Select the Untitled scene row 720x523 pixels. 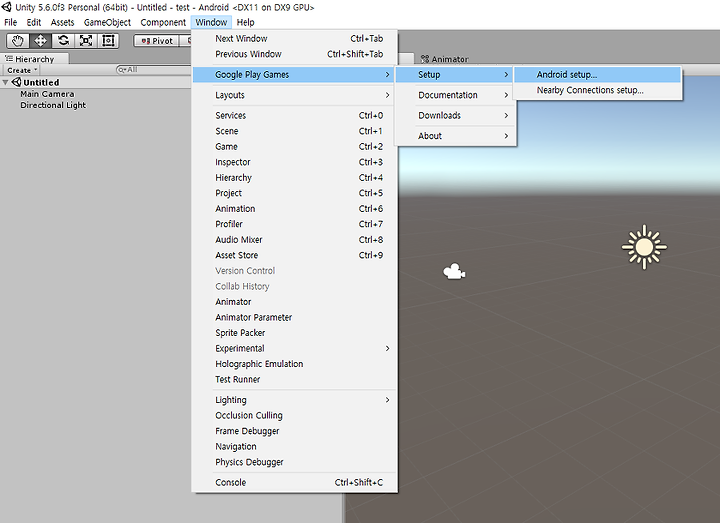[x=96, y=83]
